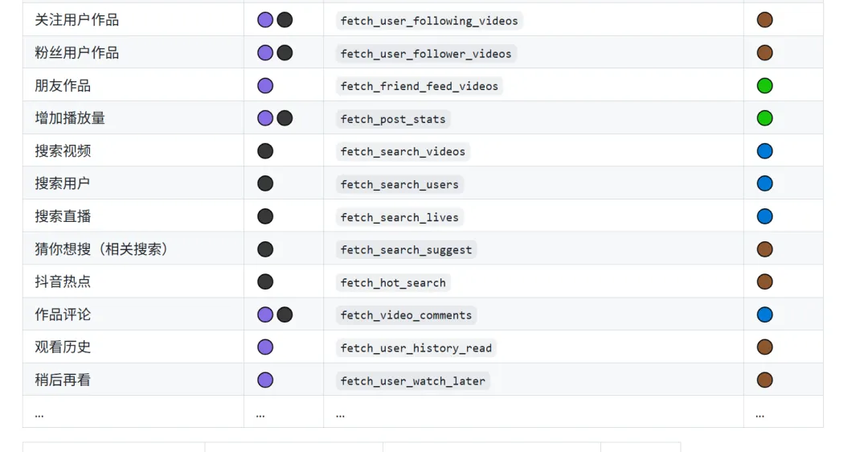Click the black circle in 粉丝用户作品 row
The width and height of the screenshot is (868, 452).
(x=285, y=53)
